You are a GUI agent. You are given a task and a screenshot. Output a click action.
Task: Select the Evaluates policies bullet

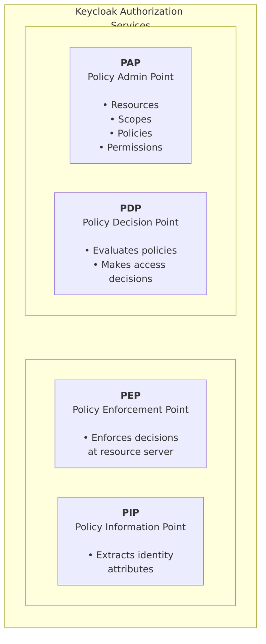tap(131, 251)
